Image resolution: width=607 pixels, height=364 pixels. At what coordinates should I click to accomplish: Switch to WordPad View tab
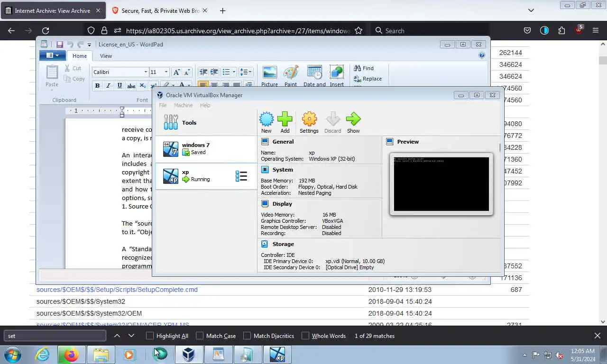pyautogui.click(x=106, y=56)
